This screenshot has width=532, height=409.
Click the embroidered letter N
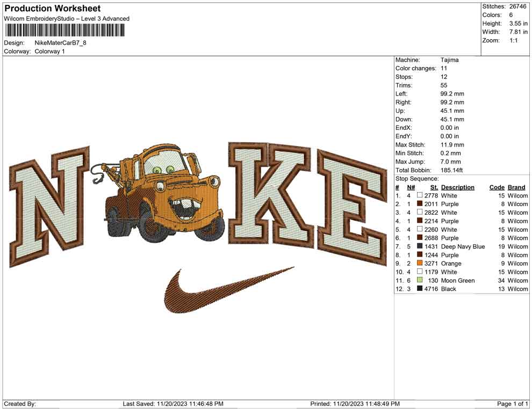coord(49,207)
